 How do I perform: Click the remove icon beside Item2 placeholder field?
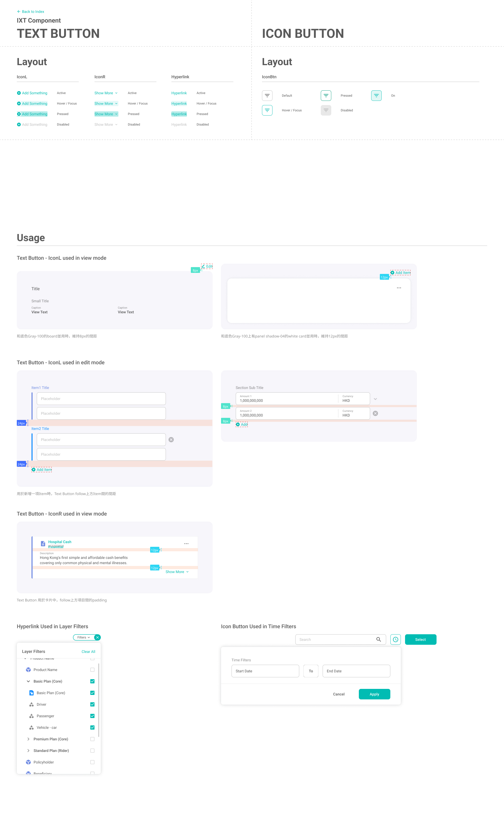[x=171, y=439]
